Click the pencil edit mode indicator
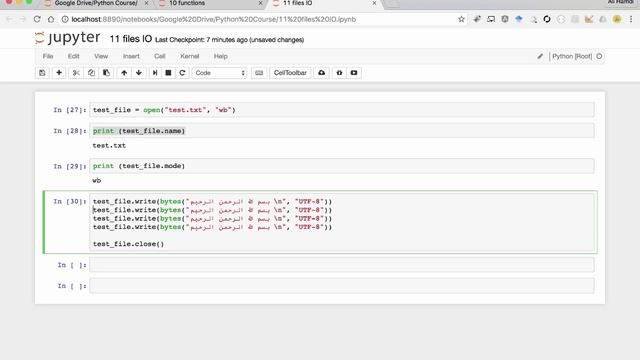Image resolution: width=640 pixels, height=360 pixels. (540, 56)
